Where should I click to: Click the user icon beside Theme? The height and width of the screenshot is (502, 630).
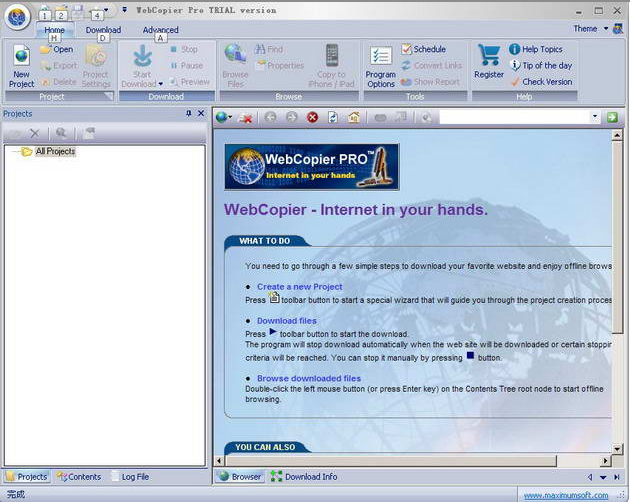point(618,29)
